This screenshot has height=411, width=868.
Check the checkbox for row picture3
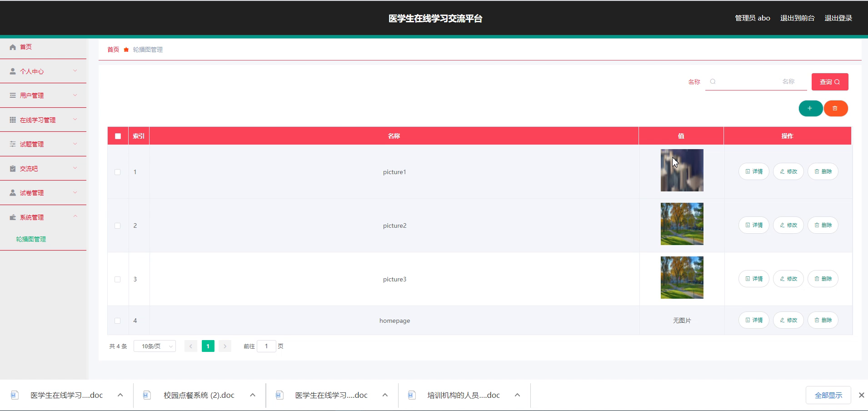(x=118, y=279)
